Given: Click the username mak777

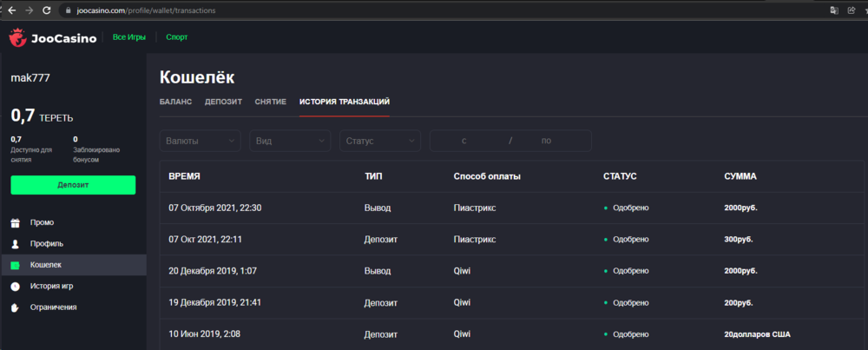Looking at the screenshot, I should pyautogui.click(x=30, y=78).
